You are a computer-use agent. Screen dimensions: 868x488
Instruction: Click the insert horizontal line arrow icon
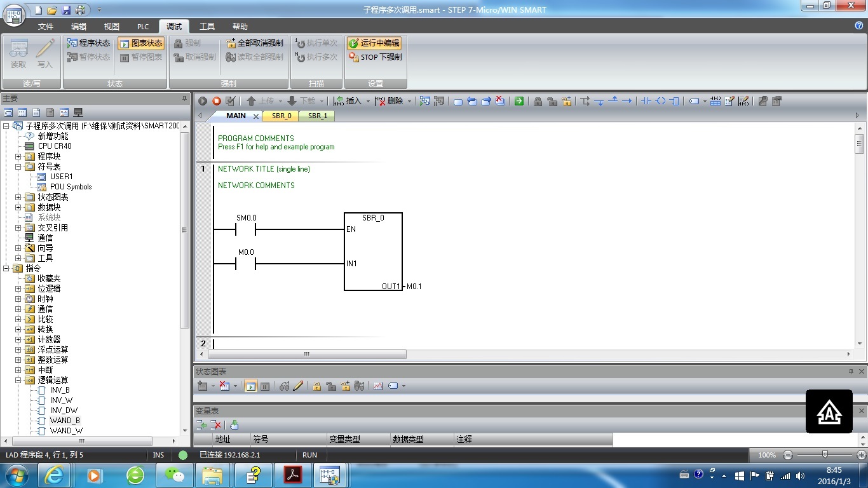tap(627, 101)
